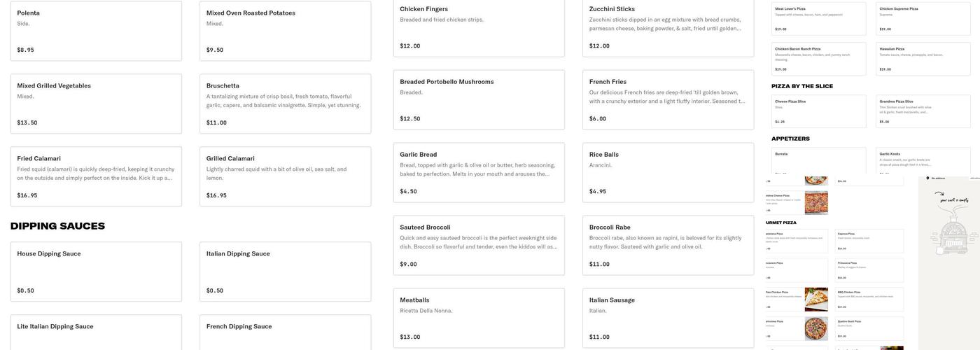Open the square Grandma cheese pizza photo

point(816,203)
